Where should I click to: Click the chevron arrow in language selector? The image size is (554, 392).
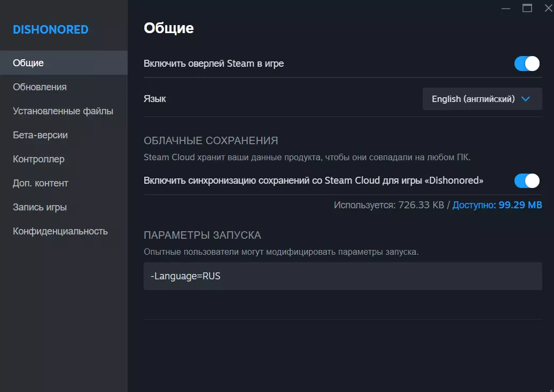pyautogui.click(x=525, y=99)
